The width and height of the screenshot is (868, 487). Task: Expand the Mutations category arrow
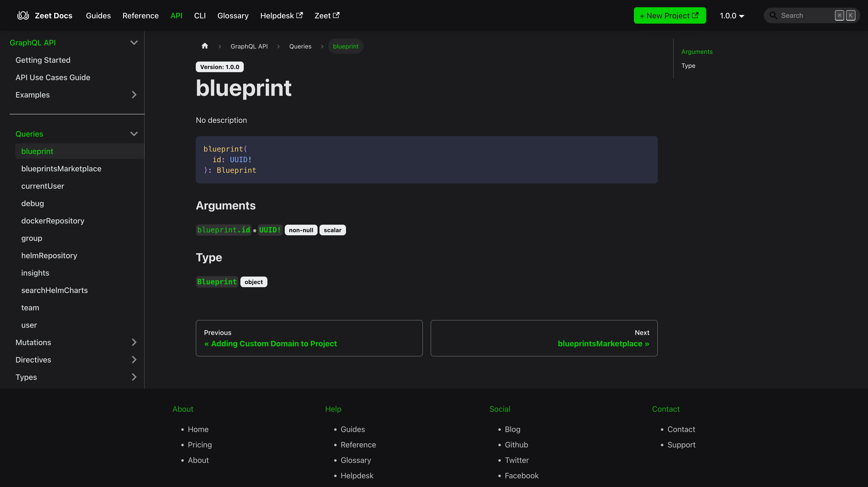pyautogui.click(x=134, y=342)
